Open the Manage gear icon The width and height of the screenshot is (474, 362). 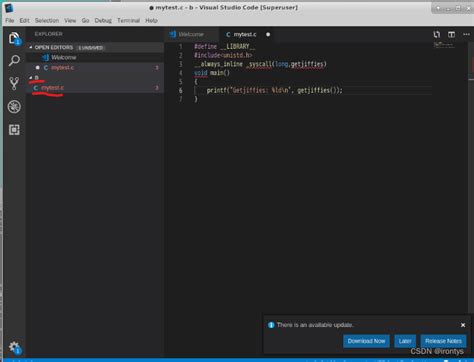15,348
